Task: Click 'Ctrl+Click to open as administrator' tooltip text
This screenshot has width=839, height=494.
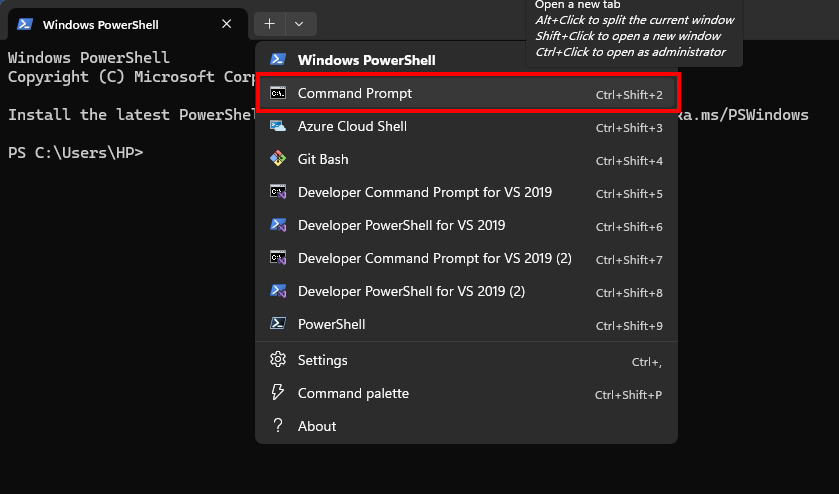Action: (630, 52)
